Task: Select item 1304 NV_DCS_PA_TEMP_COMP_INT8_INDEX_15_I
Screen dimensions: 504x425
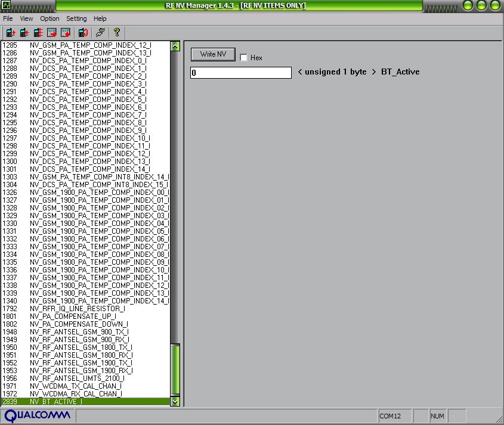Action: [85, 185]
